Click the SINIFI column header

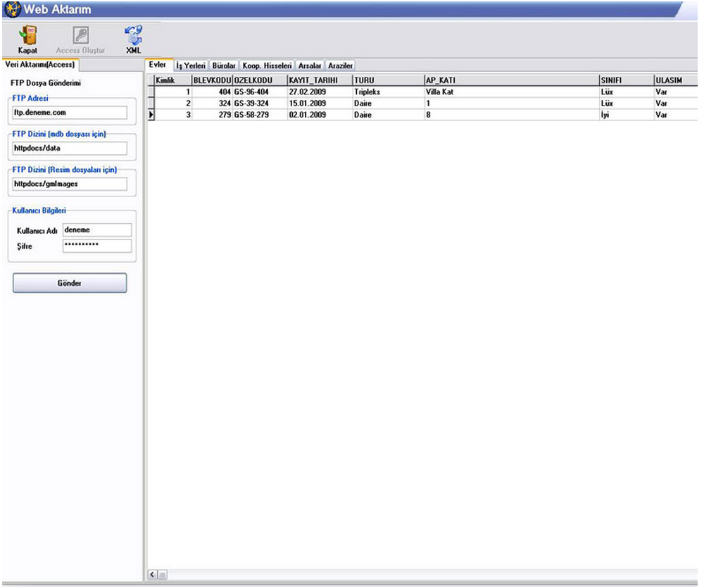627,80
